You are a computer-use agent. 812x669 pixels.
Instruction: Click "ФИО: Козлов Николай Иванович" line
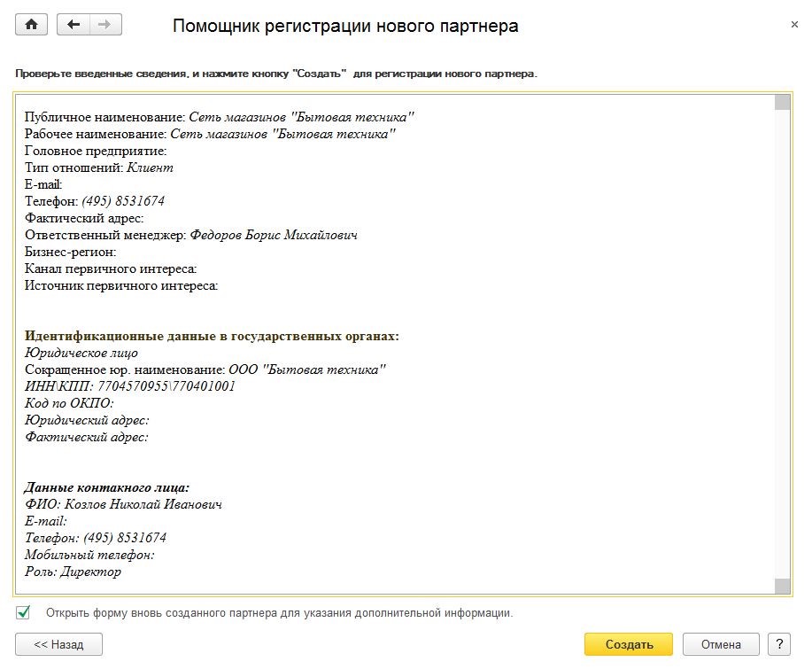[x=123, y=504]
